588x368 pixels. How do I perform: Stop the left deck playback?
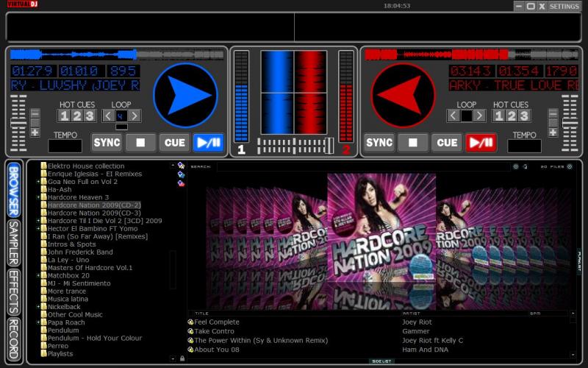click(x=140, y=143)
